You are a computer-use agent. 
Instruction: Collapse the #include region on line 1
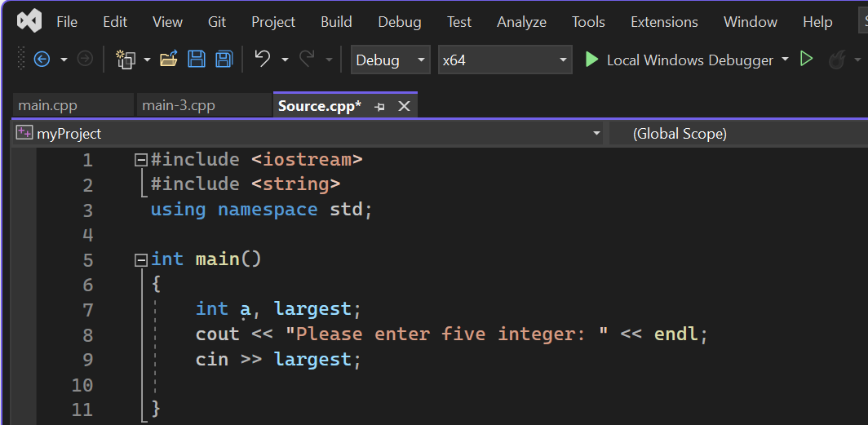click(x=141, y=160)
